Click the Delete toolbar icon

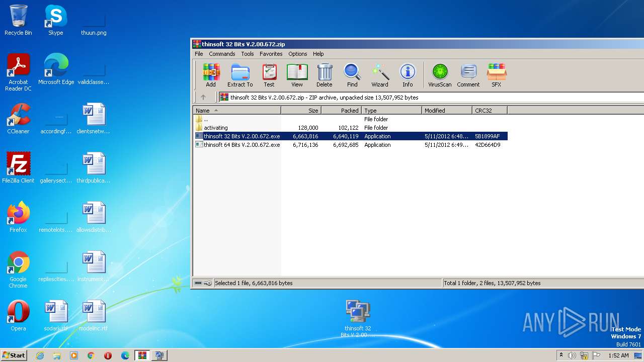pos(325,75)
